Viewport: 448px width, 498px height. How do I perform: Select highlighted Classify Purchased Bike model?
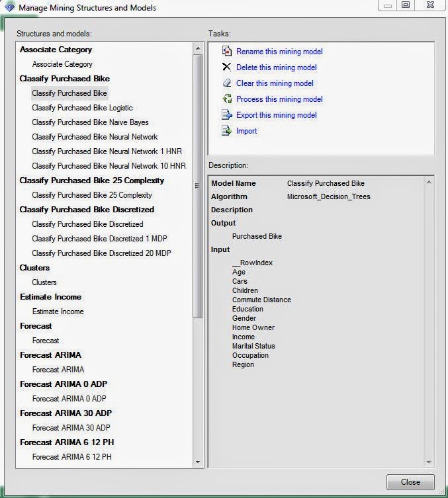tap(69, 93)
